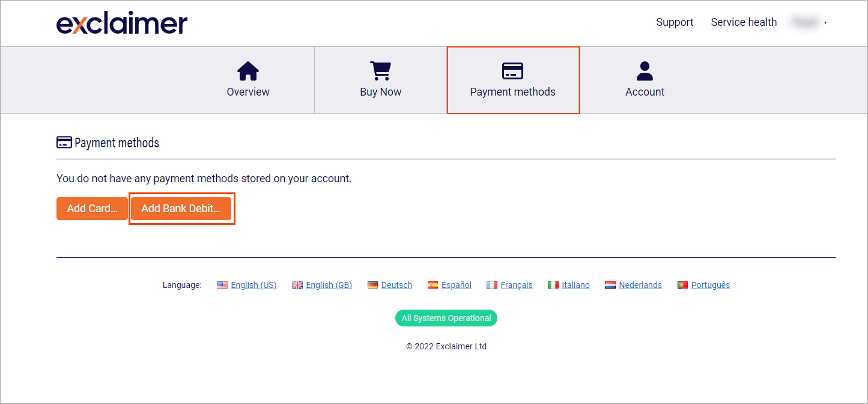This screenshot has height=404, width=868.
Task: Switch language to Español
Action: pos(456,285)
